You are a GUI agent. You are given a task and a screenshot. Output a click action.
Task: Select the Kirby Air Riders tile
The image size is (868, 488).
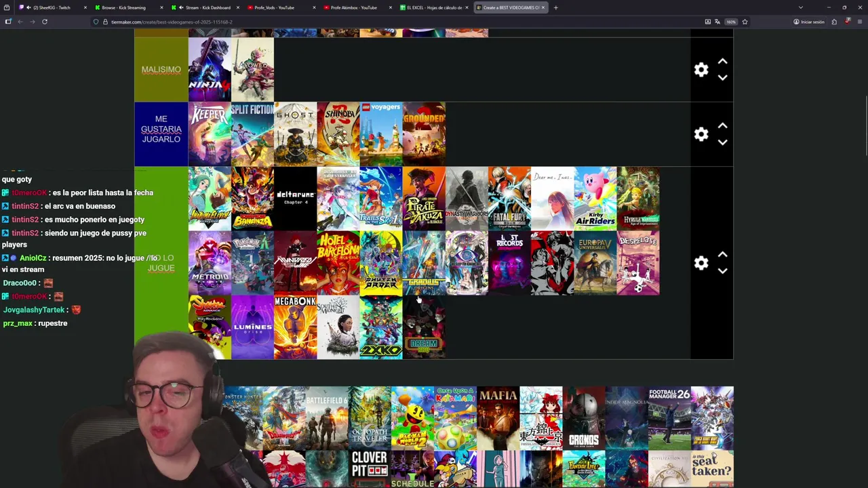coord(595,199)
